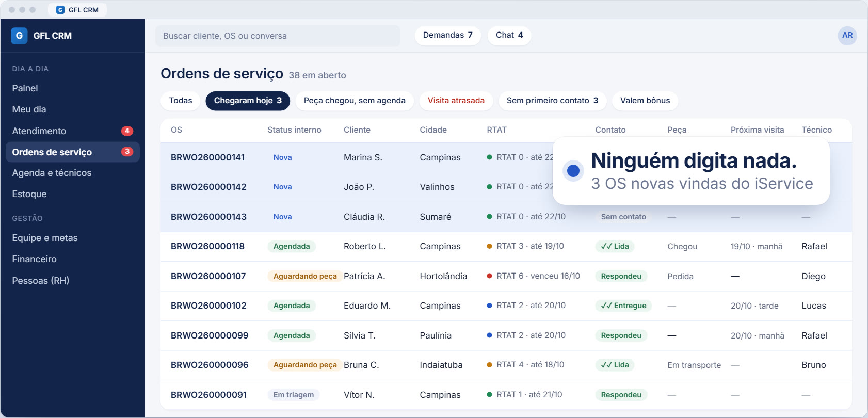Filter by Peça chegou, sem agenda

pyautogui.click(x=355, y=101)
